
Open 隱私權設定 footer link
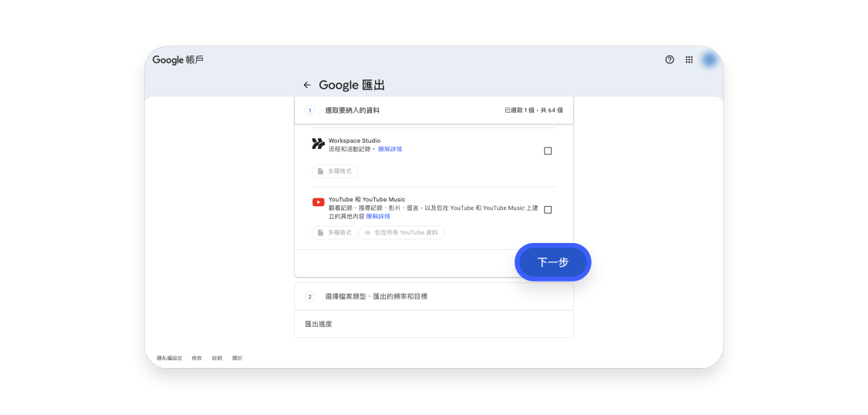click(x=170, y=359)
